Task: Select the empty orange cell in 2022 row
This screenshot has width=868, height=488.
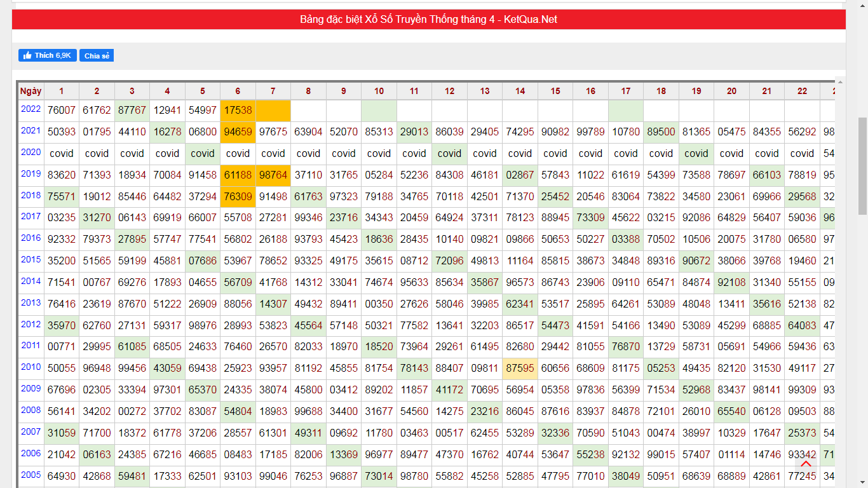Action: point(273,111)
